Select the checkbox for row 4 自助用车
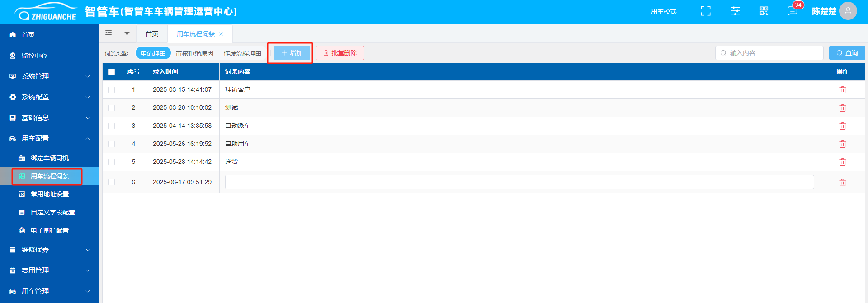 [x=112, y=144]
